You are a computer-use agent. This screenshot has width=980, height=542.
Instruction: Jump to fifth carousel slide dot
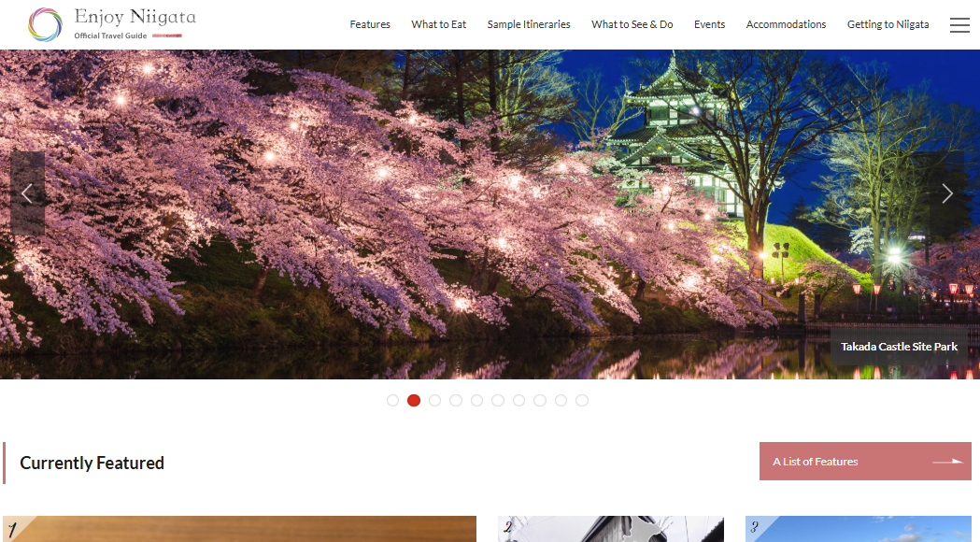tap(476, 400)
